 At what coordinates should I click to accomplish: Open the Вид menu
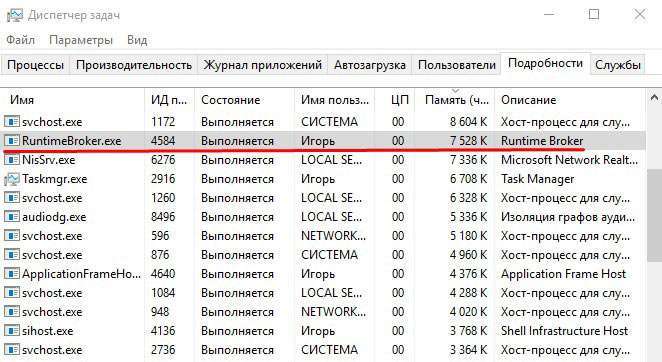[x=137, y=40]
